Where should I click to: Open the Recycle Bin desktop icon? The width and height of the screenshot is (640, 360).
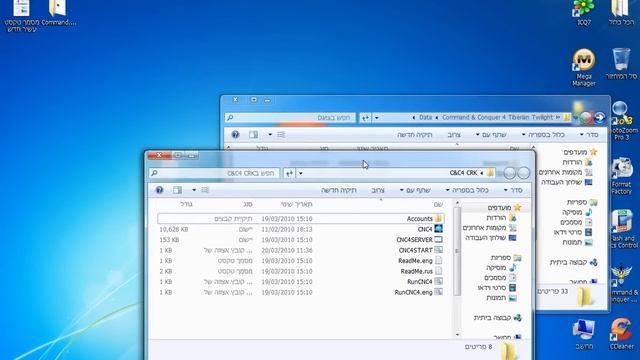(x=621, y=64)
